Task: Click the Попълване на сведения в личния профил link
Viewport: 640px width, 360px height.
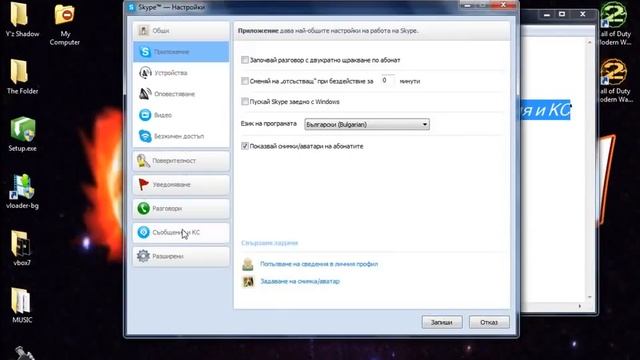Action: click(x=319, y=264)
